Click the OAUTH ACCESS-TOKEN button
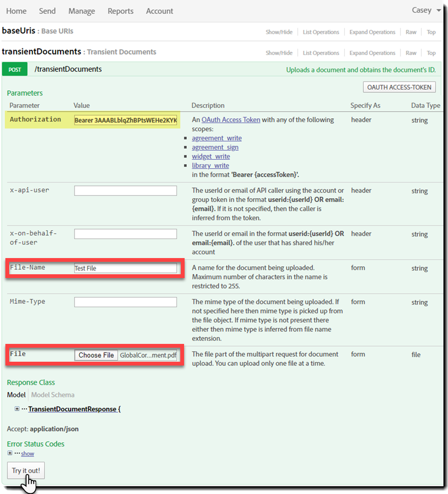The width and height of the screenshot is (448, 494). point(399,87)
